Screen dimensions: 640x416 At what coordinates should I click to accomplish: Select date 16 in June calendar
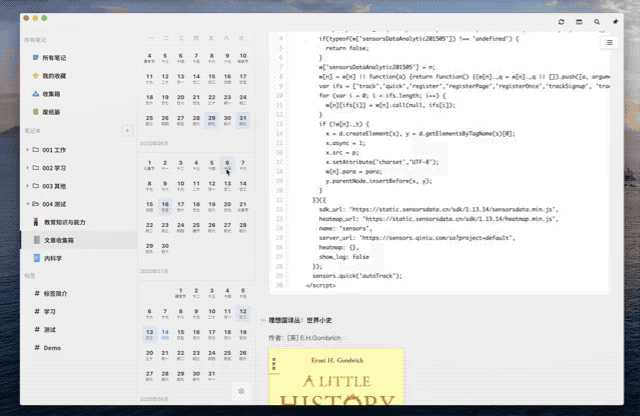click(165, 206)
